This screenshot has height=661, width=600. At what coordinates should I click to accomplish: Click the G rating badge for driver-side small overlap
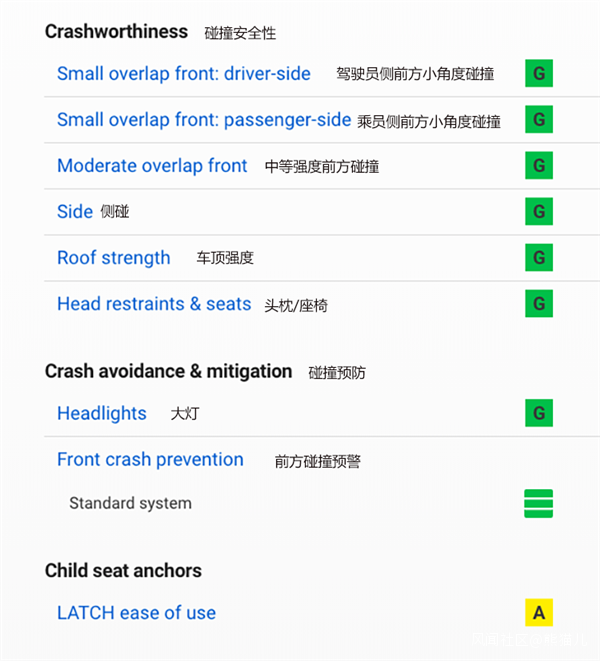(539, 73)
